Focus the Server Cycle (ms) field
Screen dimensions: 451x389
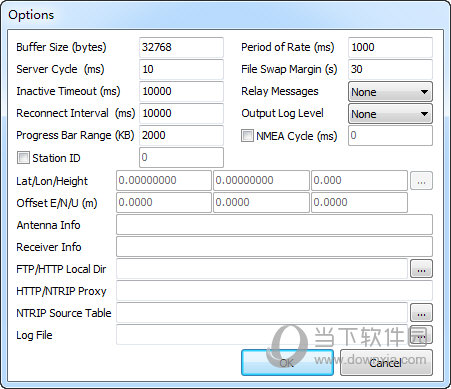181,69
